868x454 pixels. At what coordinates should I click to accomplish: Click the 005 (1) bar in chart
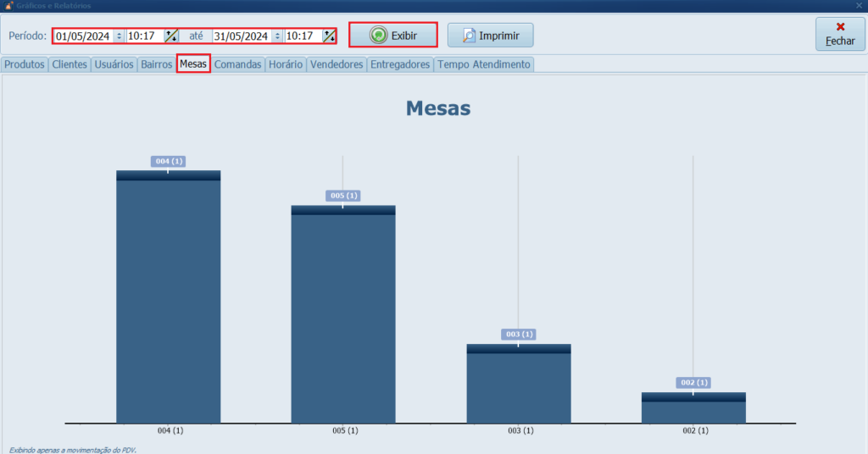point(343,314)
